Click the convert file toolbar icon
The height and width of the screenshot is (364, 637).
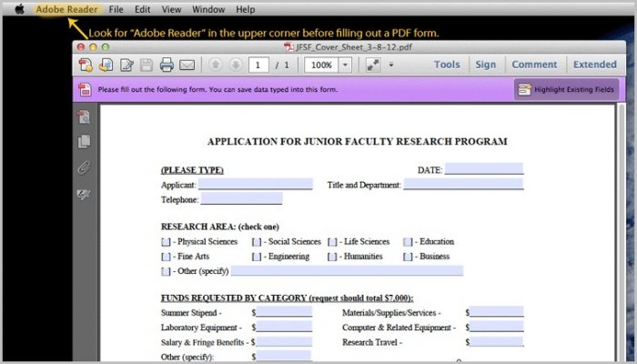(106, 65)
